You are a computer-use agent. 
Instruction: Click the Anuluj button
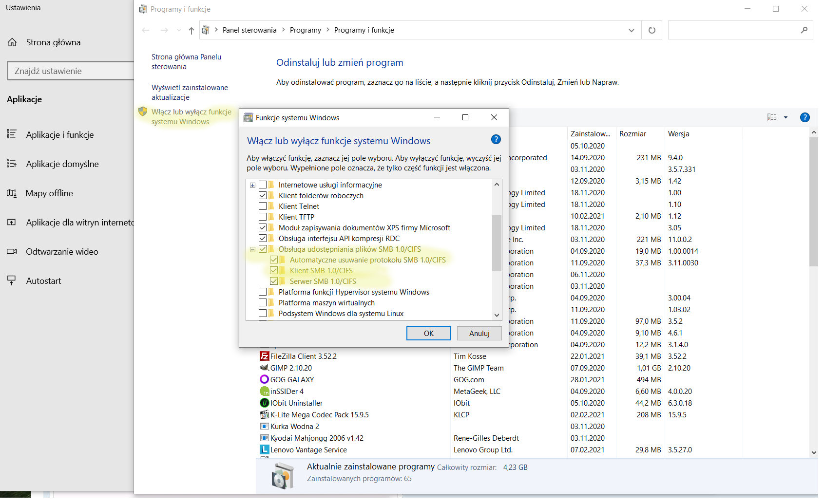tap(479, 333)
